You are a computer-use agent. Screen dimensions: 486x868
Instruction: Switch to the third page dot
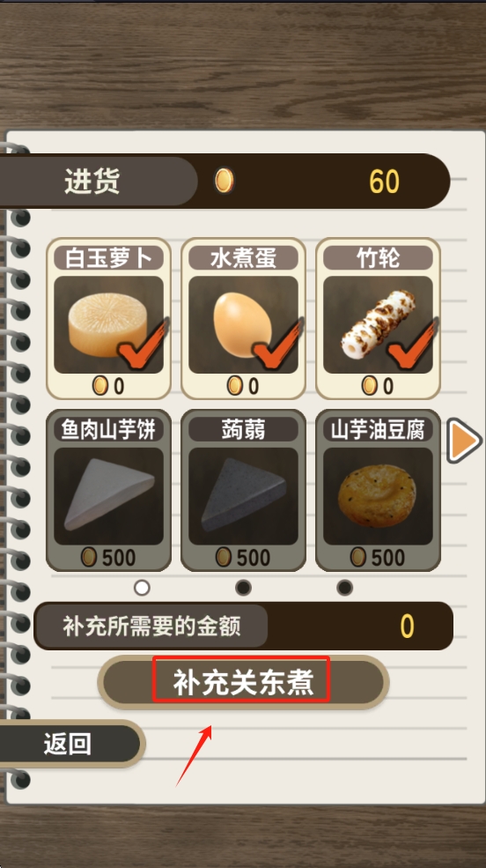[344, 588]
